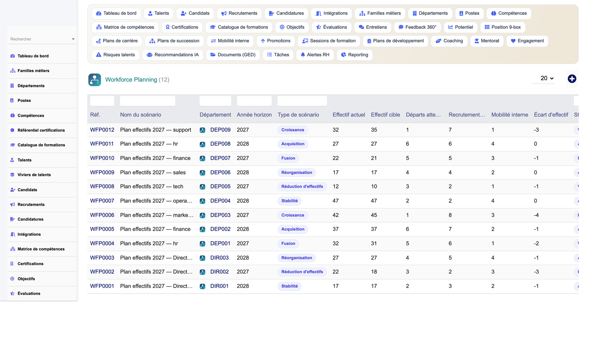Select Viviers de talents in sidebar
Viewport: 589px width, 364px height.
coord(34,175)
